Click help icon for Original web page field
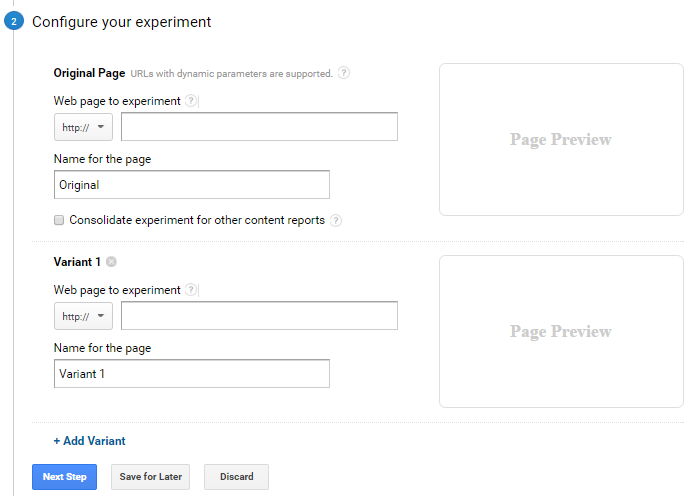The height and width of the screenshot is (496, 691). coord(191,101)
